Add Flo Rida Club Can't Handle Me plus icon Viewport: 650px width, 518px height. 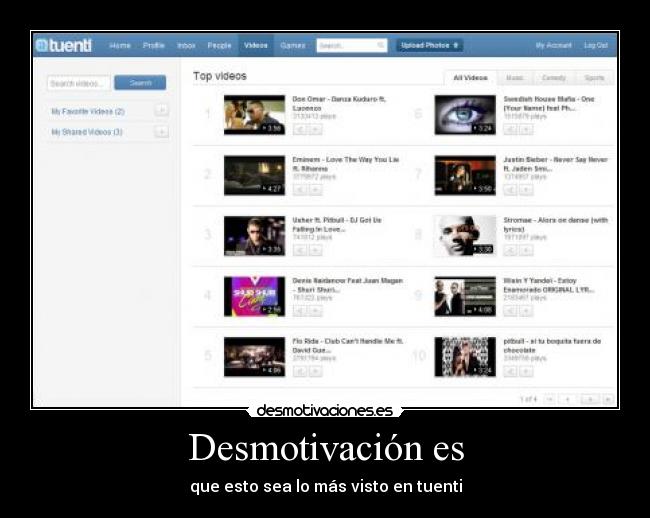pyautogui.click(x=315, y=371)
